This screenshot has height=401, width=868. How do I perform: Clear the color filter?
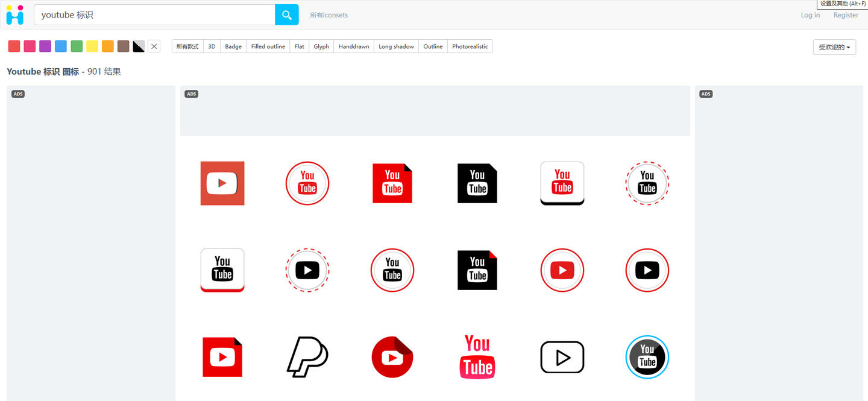point(154,46)
